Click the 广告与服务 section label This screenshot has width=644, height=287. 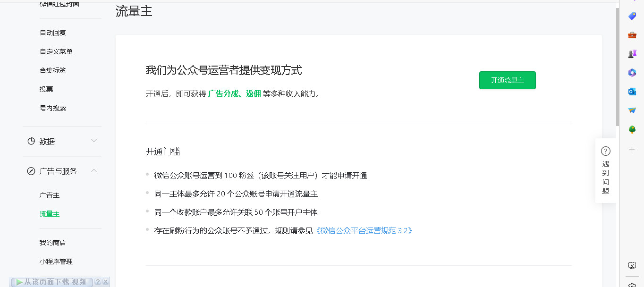[x=59, y=171]
